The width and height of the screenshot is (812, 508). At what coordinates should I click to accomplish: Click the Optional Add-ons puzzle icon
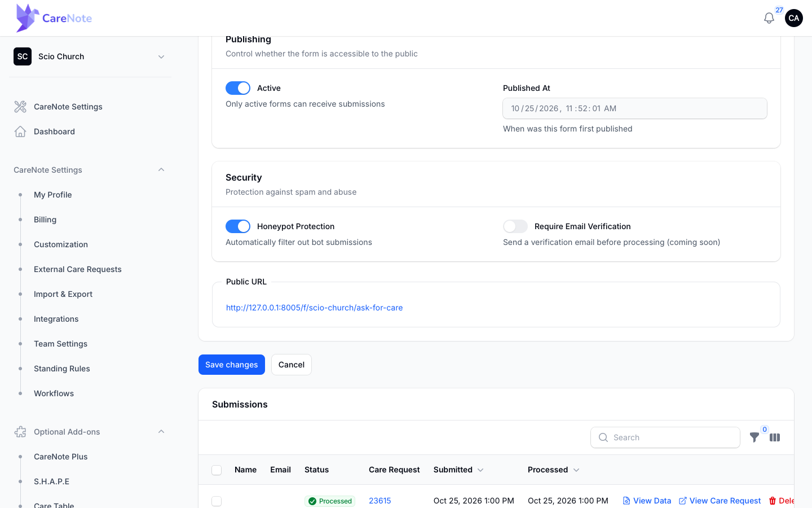(20, 432)
